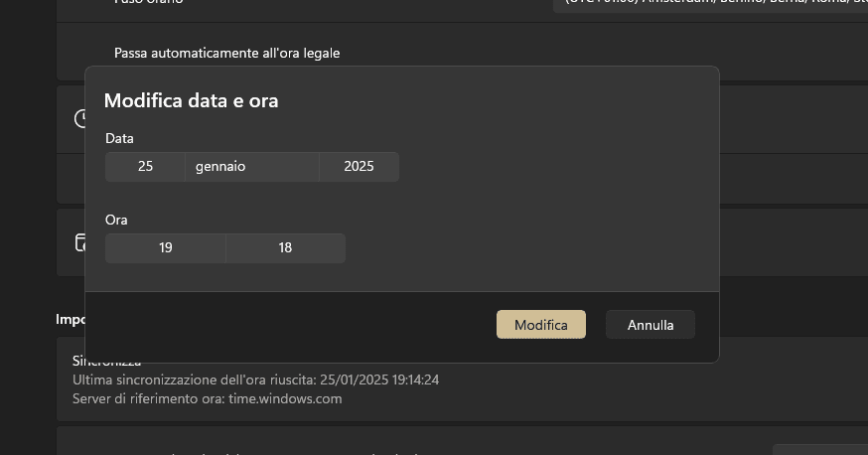This screenshot has height=455, width=868.
Task: Select the hour field showing 19
Action: click(x=166, y=248)
